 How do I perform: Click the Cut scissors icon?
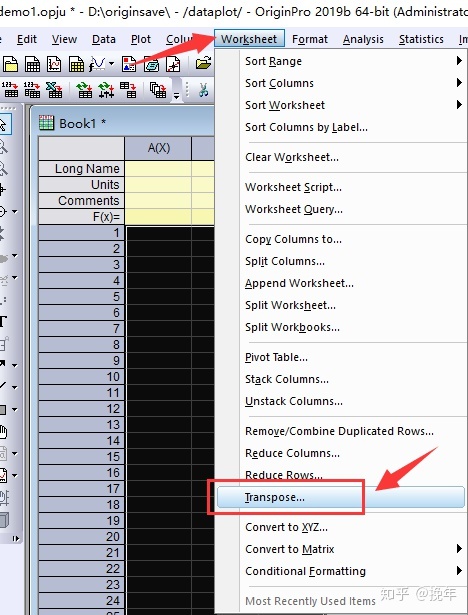(203, 90)
